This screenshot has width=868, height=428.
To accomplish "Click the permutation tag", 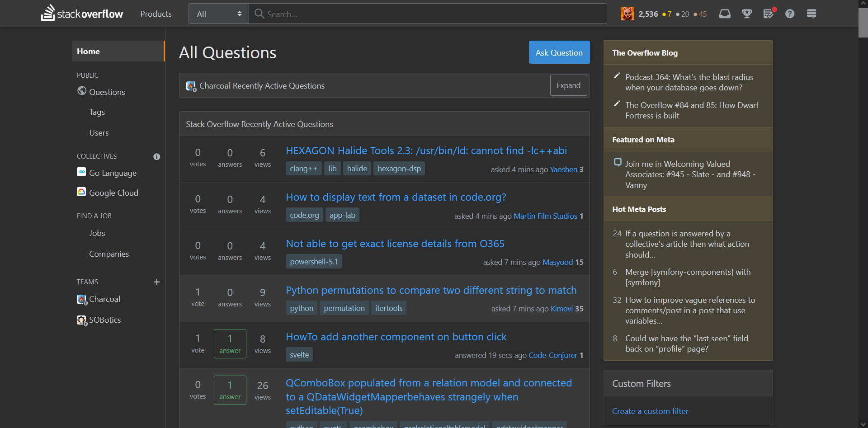I will pyautogui.click(x=344, y=308).
